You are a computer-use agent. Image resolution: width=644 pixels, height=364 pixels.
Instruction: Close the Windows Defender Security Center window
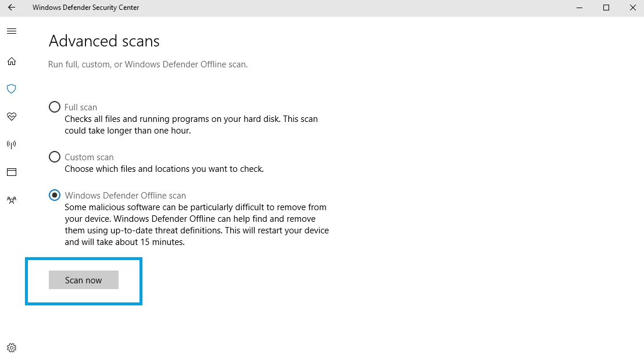633,8
